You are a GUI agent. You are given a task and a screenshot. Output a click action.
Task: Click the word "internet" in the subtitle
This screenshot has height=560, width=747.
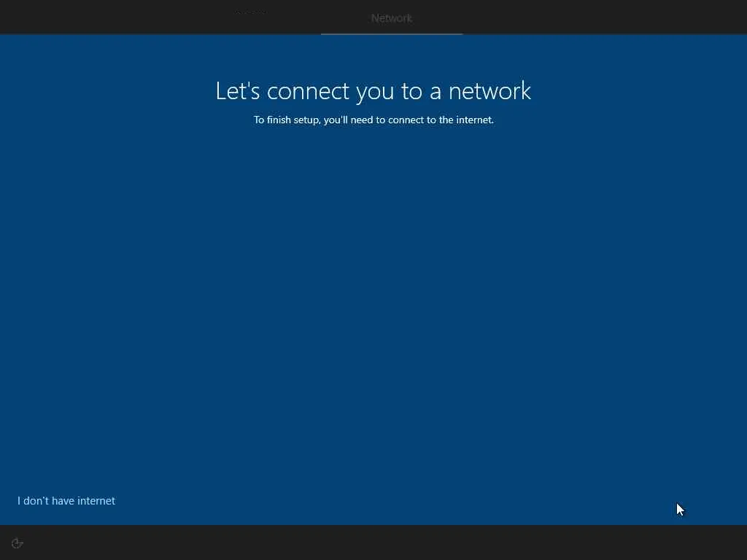tap(474, 120)
